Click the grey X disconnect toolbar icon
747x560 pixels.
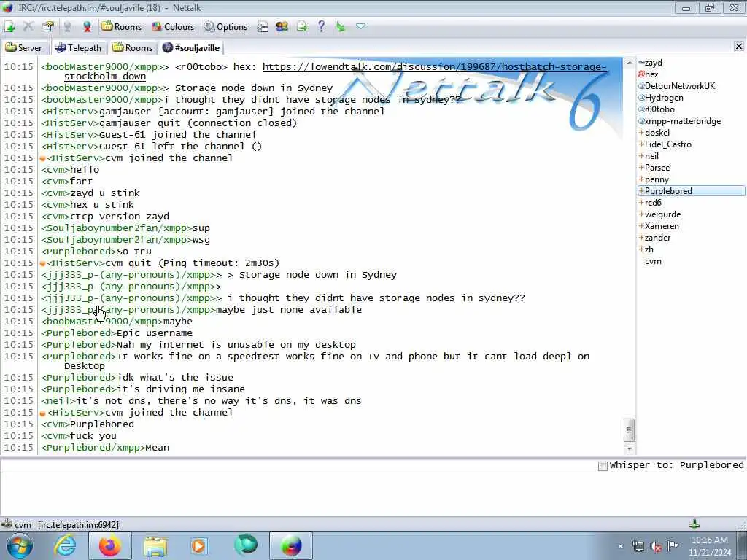pyautogui.click(x=28, y=27)
